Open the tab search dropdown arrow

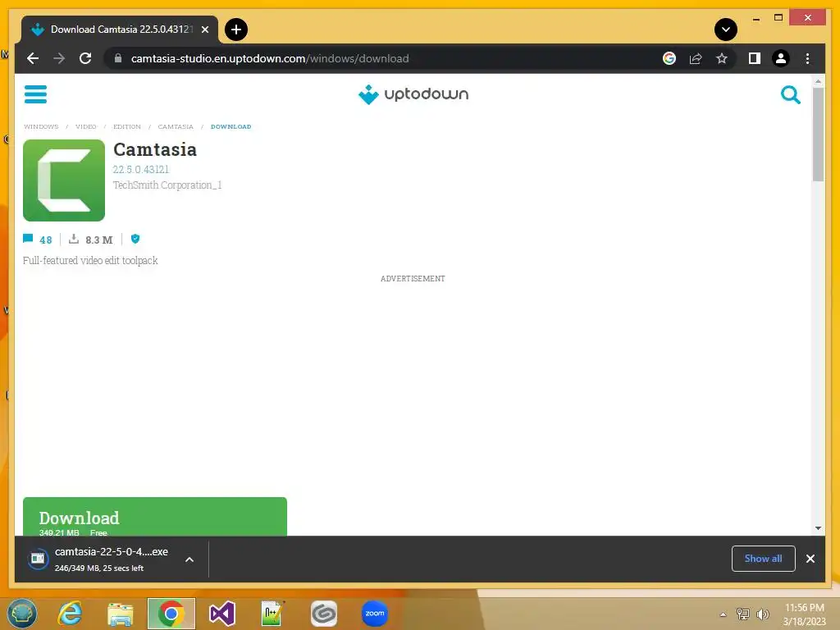click(x=726, y=30)
